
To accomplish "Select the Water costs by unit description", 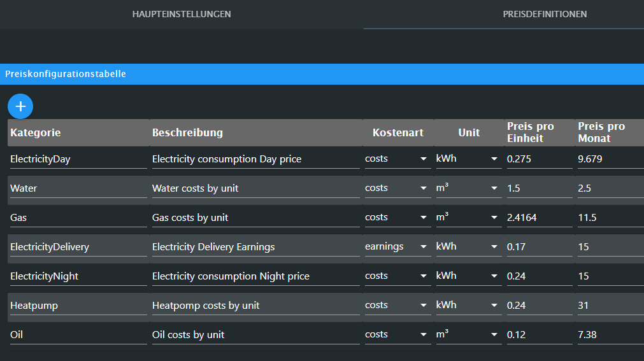I will coord(256,188).
